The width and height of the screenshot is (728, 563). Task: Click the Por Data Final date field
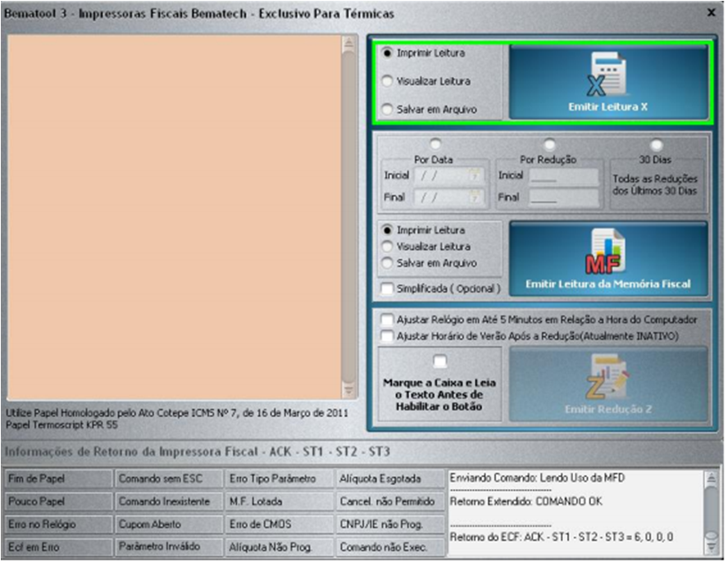point(449,198)
